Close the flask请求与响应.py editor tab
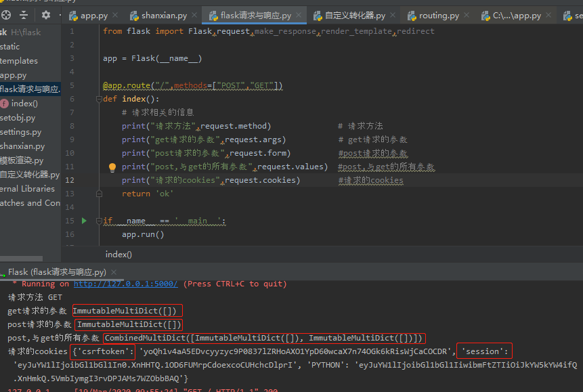The width and height of the screenshot is (583, 392). [299, 16]
